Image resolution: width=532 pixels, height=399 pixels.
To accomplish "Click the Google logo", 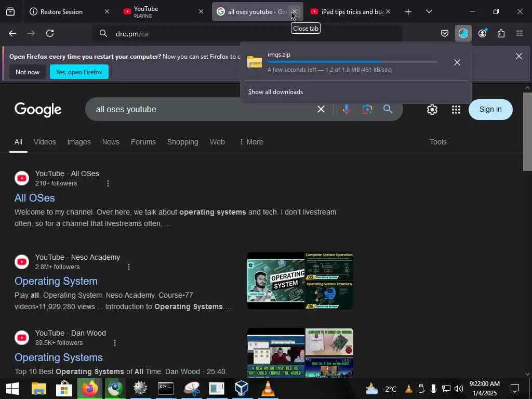I will [38, 110].
